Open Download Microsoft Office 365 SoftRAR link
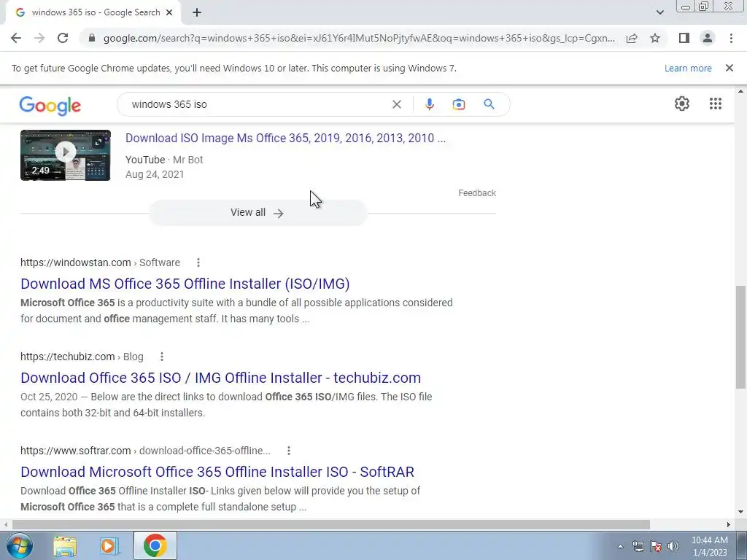Screen dimensions: 747x560 point(217,472)
